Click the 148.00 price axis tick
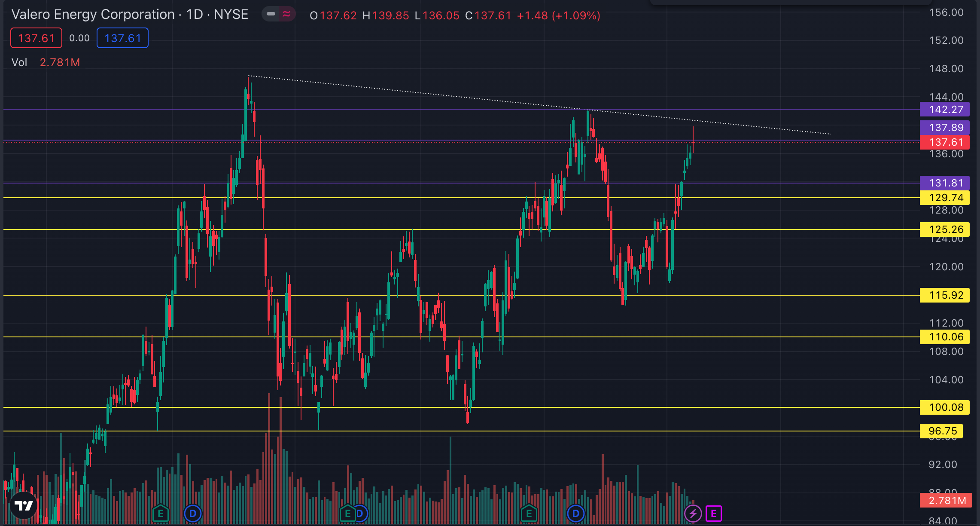Screen dimensions: 980x526 pos(946,69)
